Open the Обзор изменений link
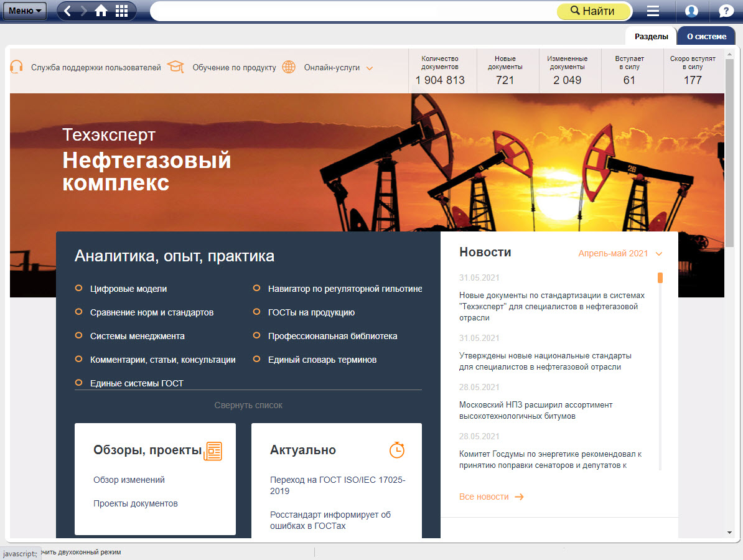The height and width of the screenshot is (560, 743). tap(129, 480)
